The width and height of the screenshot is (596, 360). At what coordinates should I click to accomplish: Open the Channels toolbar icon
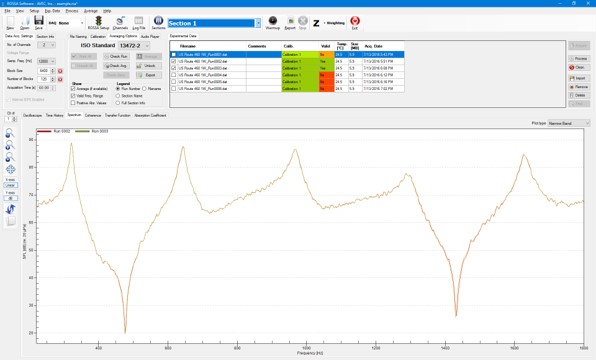click(120, 23)
